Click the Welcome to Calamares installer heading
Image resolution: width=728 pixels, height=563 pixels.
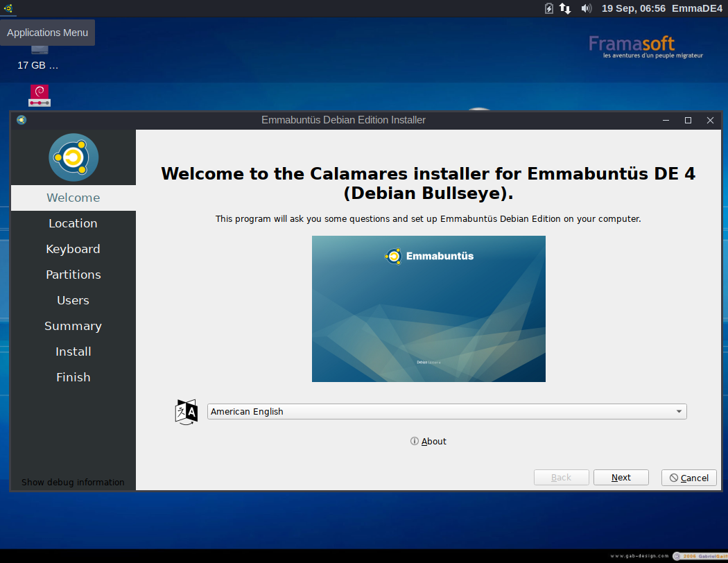[x=428, y=183]
